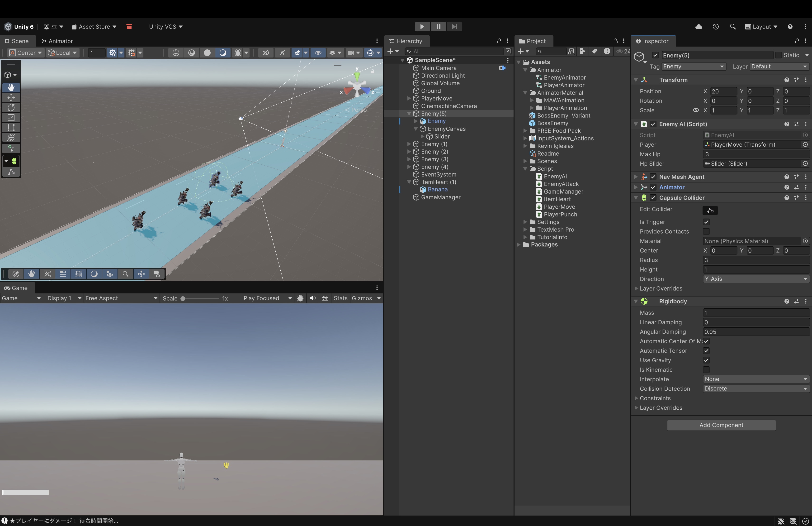Enable the Is Kinematic checkbox
This screenshot has width=812, height=526.
tap(706, 370)
